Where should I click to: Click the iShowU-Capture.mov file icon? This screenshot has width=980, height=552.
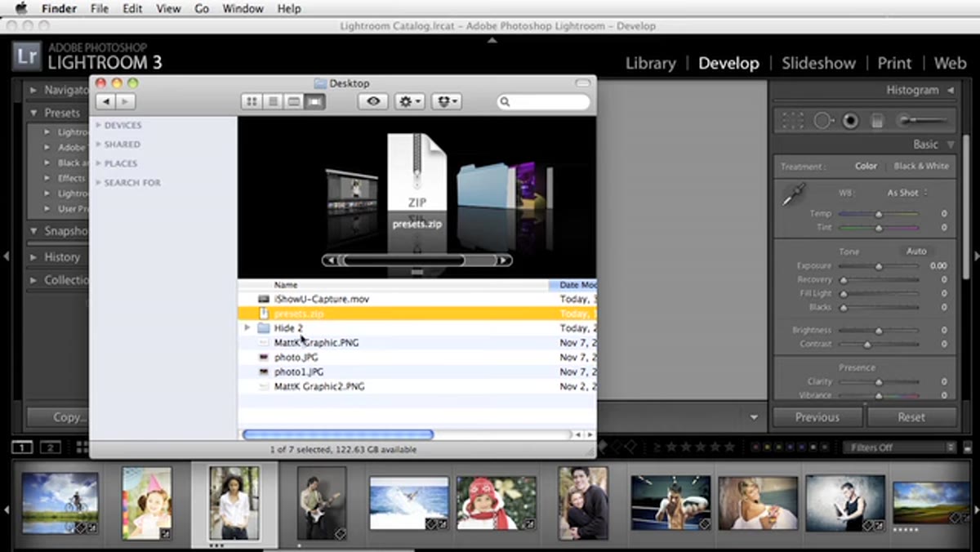[264, 300]
